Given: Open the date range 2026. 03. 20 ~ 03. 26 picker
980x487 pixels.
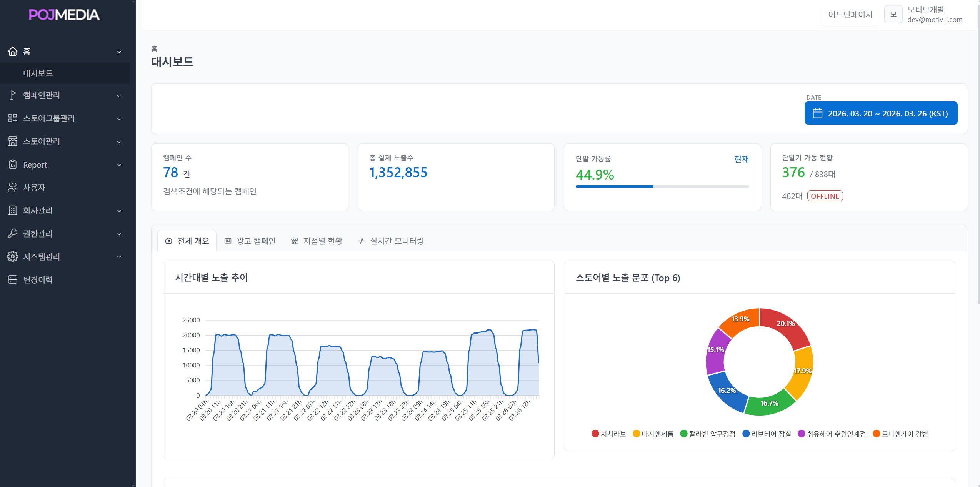Looking at the screenshot, I should point(881,113).
